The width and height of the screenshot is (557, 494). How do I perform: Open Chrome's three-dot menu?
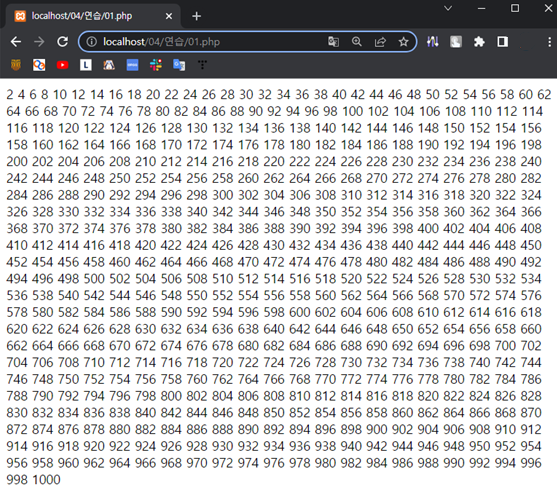(x=549, y=42)
